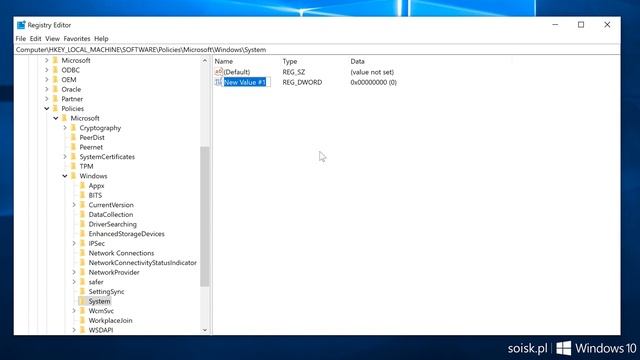
Task: Click the tree pane scrollbar thumb
Action: pyautogui.click(x=205, y=216)
